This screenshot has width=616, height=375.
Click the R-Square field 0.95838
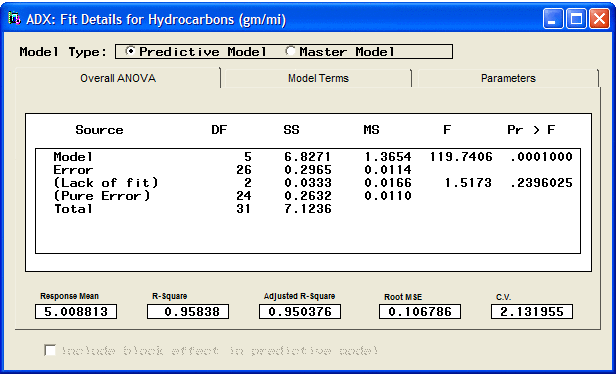pos(188,312)
